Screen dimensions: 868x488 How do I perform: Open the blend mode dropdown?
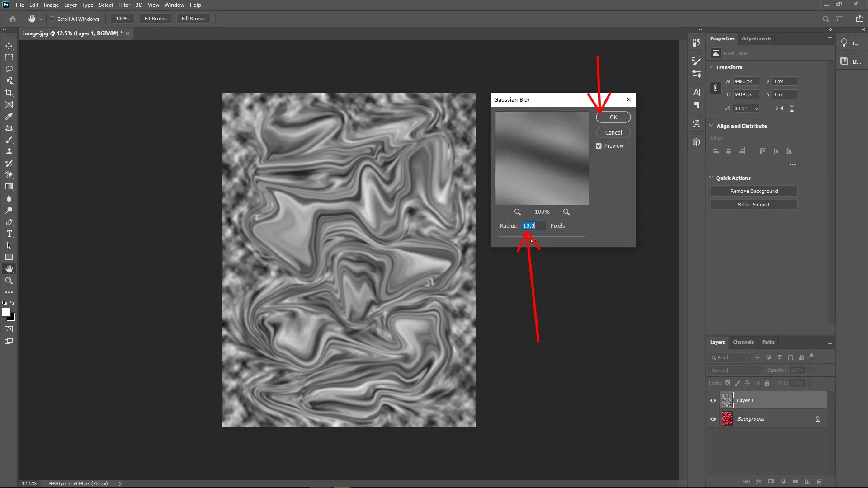point(736,370)
